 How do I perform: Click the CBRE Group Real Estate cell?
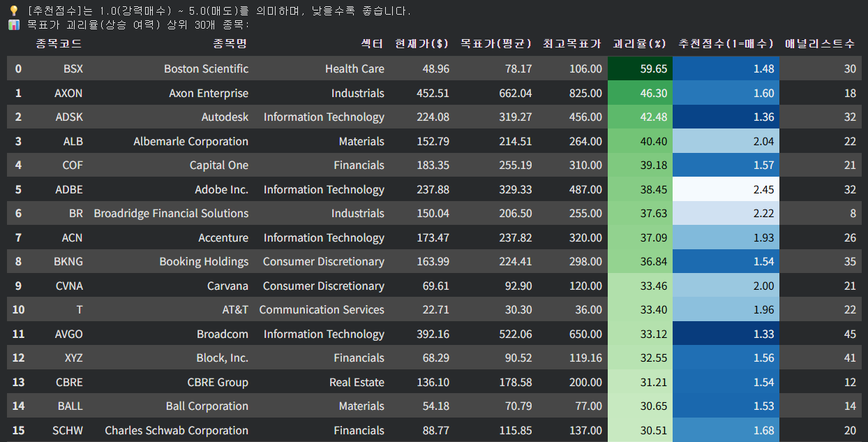tap(357, 382)
